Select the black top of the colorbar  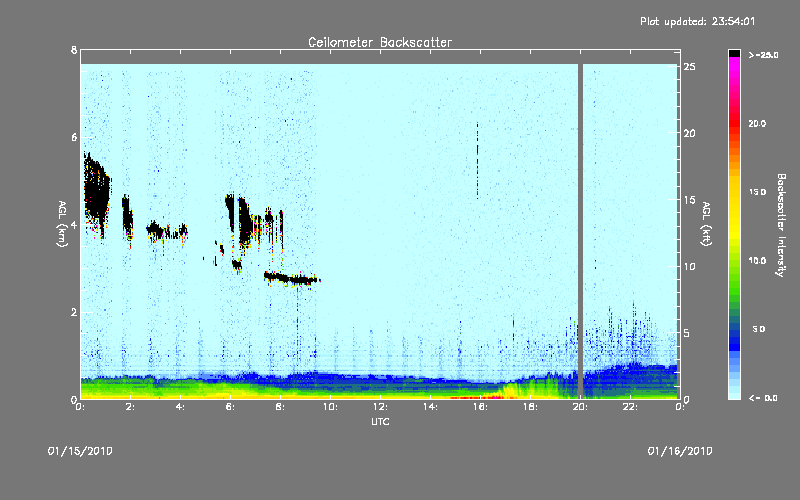click(734, 53)
